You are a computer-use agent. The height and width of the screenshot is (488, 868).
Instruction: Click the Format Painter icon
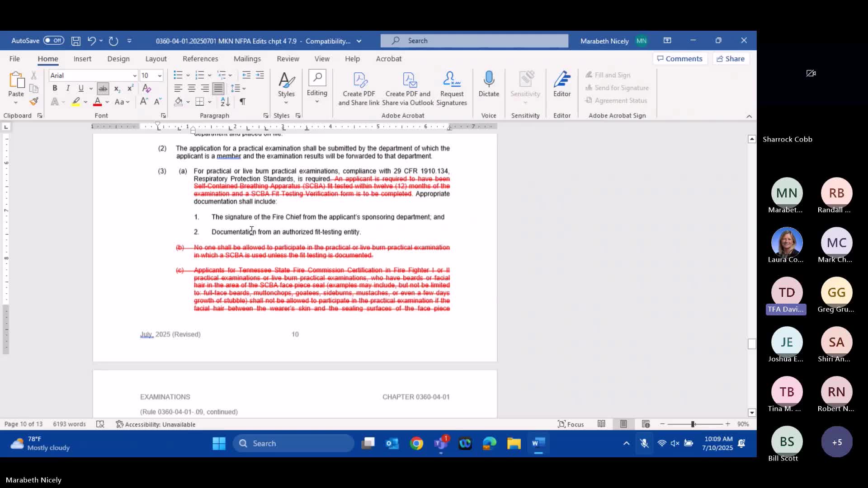click(34, 102)
